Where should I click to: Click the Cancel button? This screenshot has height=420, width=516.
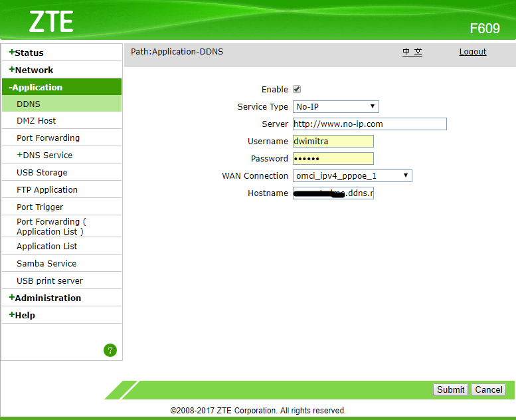(488, 389)
